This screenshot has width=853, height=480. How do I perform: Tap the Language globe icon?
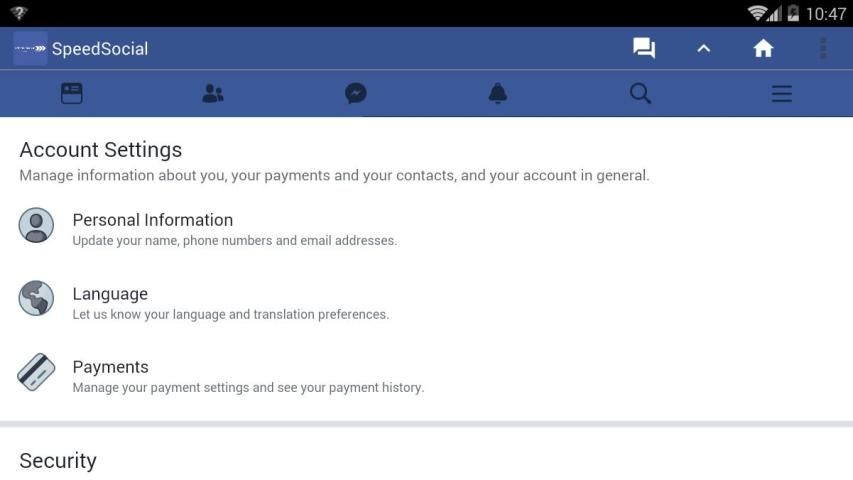pos(36,299)
